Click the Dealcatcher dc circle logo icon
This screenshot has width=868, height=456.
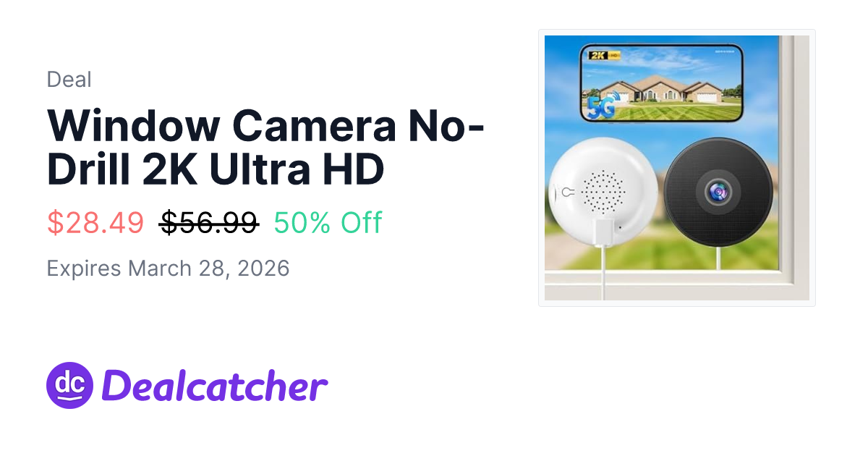[70, 385]
